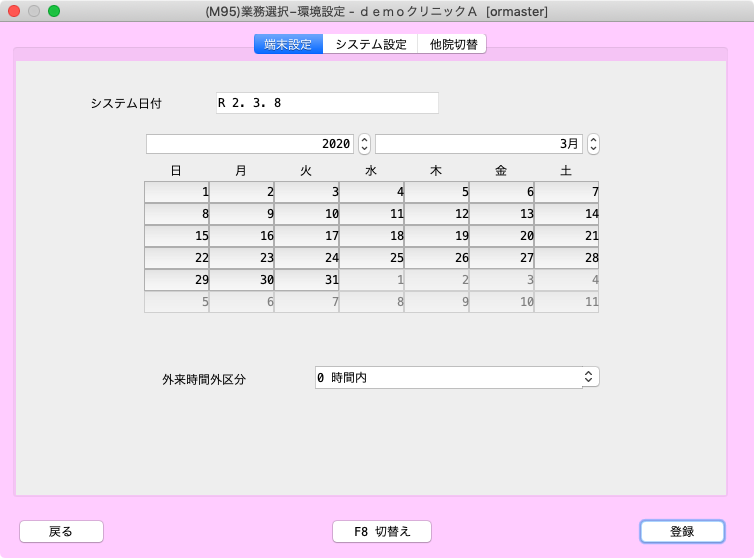Click the year stepper next to 2020
Viewport: 754px width, 558px height.
point(364,144)
